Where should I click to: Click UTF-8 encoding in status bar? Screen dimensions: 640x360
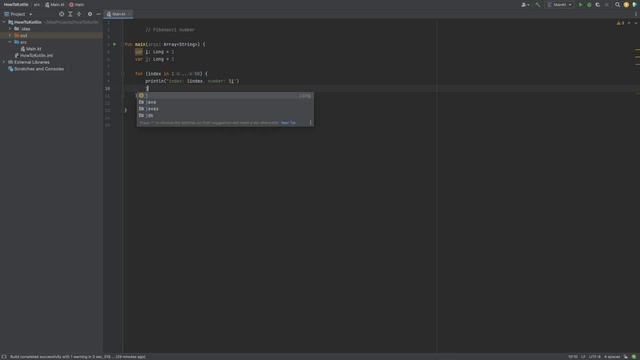tap(594, 357)
